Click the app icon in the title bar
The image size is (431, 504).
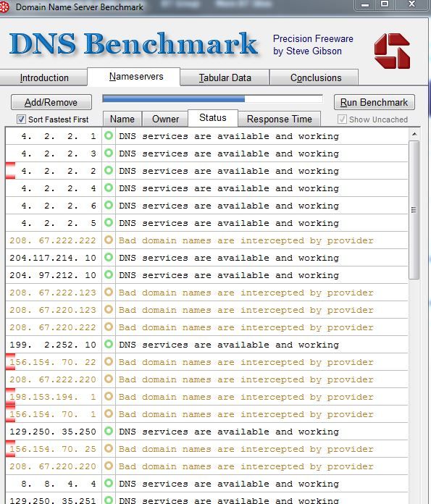4,7
